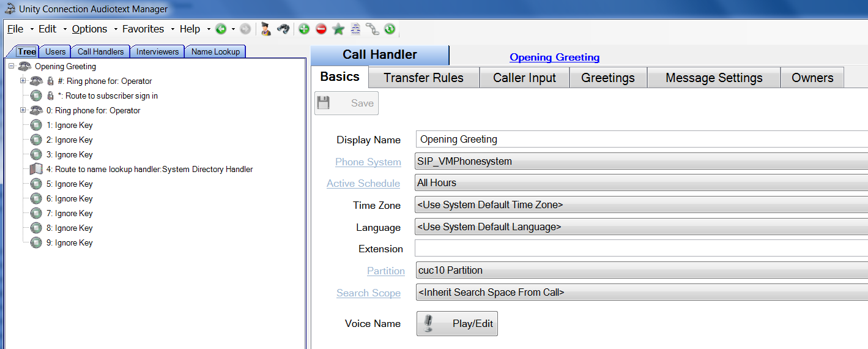Image resolution: width=868 pixels, height=349 pixels.
Task: Select '4: Route to name lookup handler' tree item
Action: (149, 169)
